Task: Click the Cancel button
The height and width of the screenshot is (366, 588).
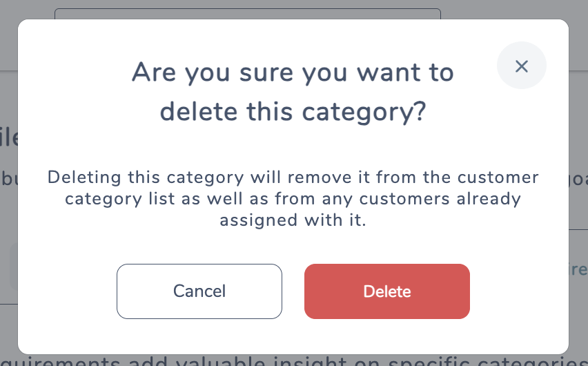Action: (199, 291)
